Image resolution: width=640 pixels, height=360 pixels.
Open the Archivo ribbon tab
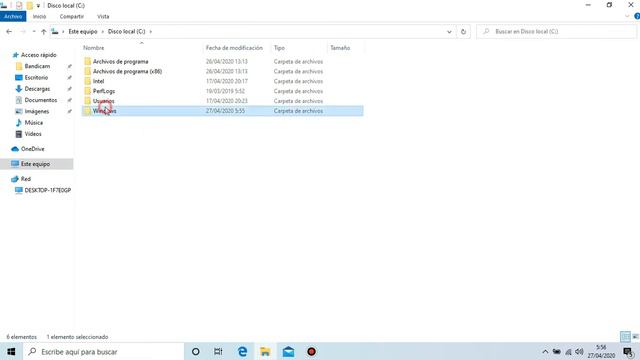13,16
